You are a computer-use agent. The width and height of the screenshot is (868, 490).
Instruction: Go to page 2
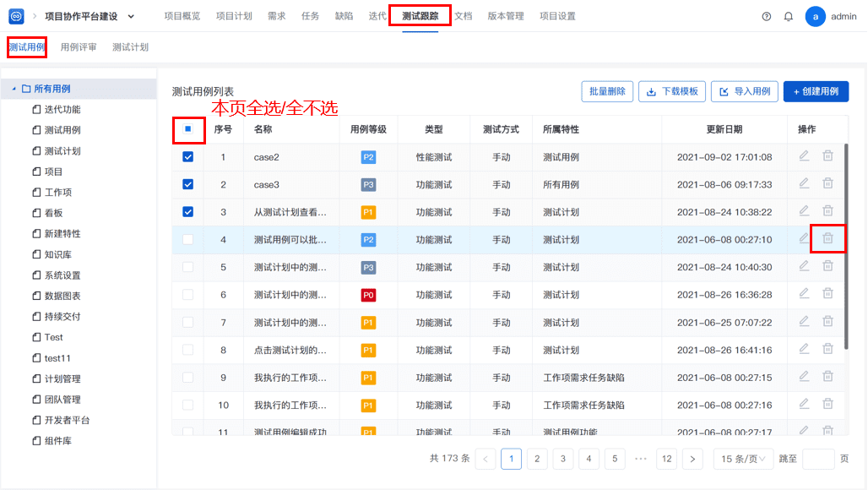(537, 459)
